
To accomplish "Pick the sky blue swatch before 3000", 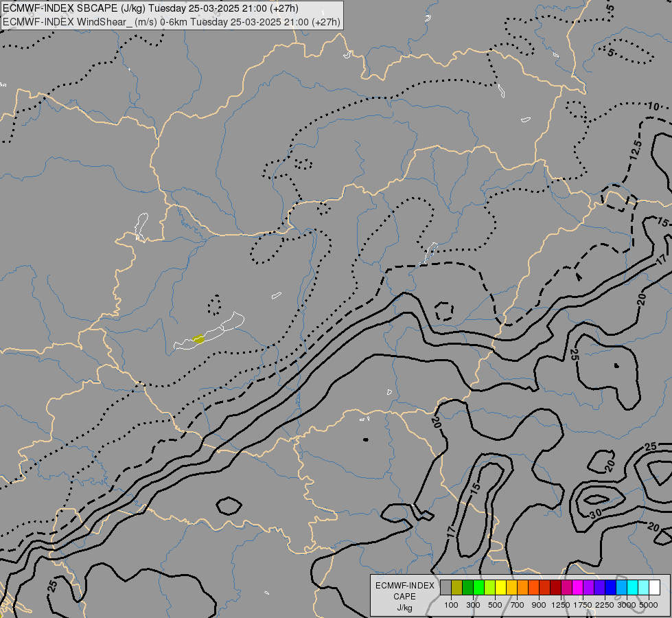I will click(x=622, y=588).
